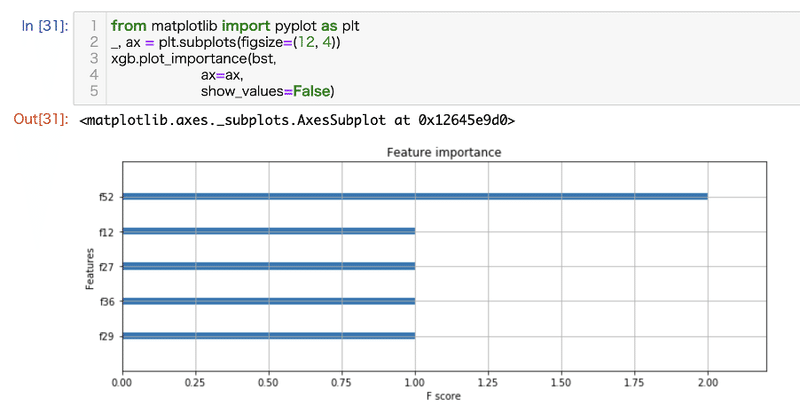This screenshot has width=800, height=413.
Task: Click the f29 bar in the chart
Action: pos(268,336)
